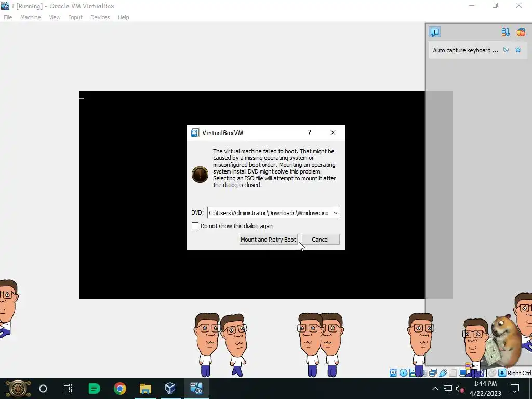This screenshot has height=399, width=532.
Task: Close the VirtualBoxVM dialog with X
Action: coord(333,132)
